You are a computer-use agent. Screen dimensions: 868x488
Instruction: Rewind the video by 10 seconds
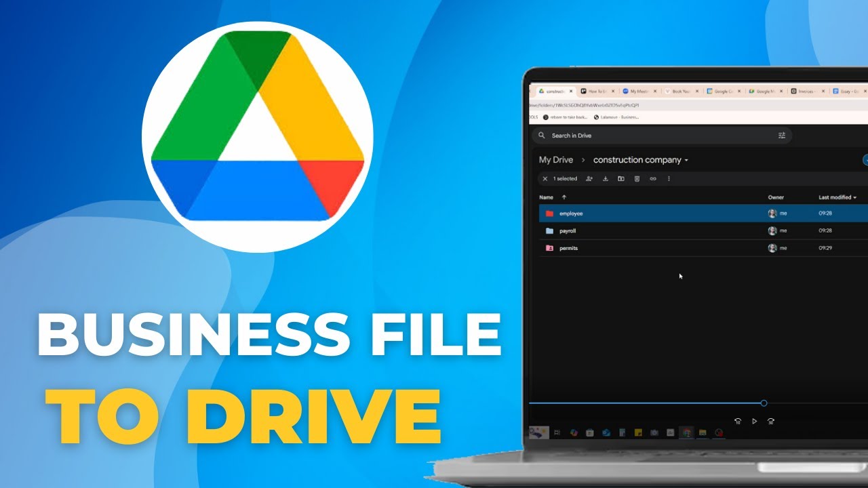(x=738, y=421)
